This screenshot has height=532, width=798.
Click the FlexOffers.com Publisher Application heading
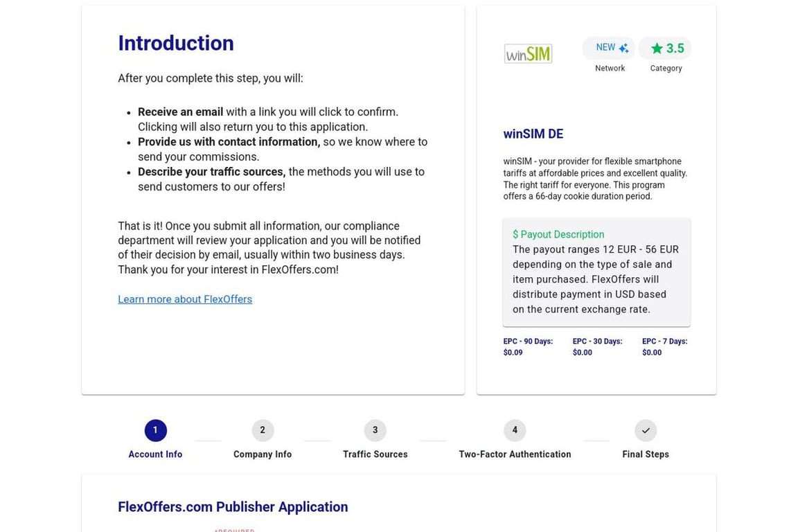pyautogui.click(x=233, y=507)
